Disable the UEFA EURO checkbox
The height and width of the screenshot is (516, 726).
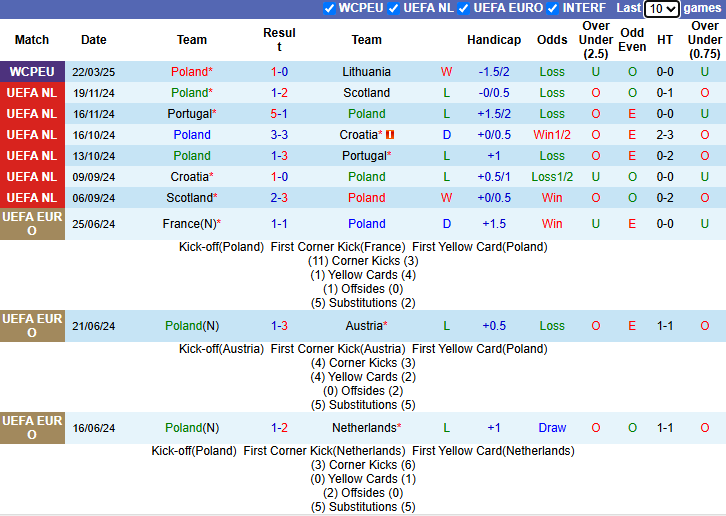464,8
